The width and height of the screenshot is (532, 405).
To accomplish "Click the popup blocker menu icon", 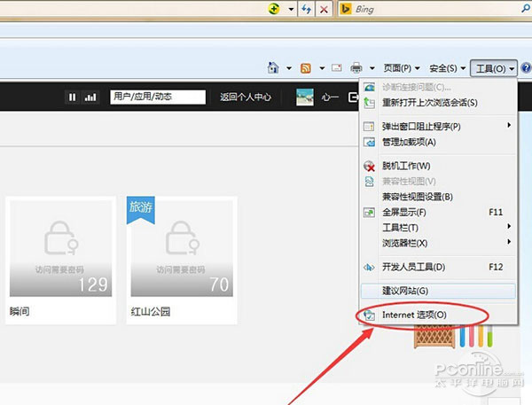I will click(x=369, y=127).
